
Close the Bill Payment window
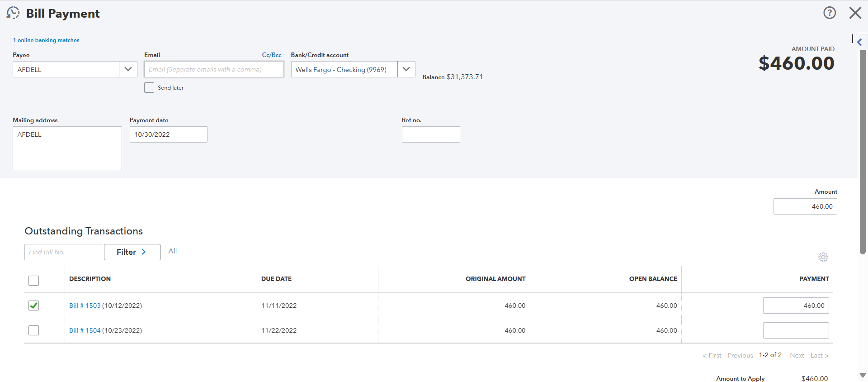[855, 13]
